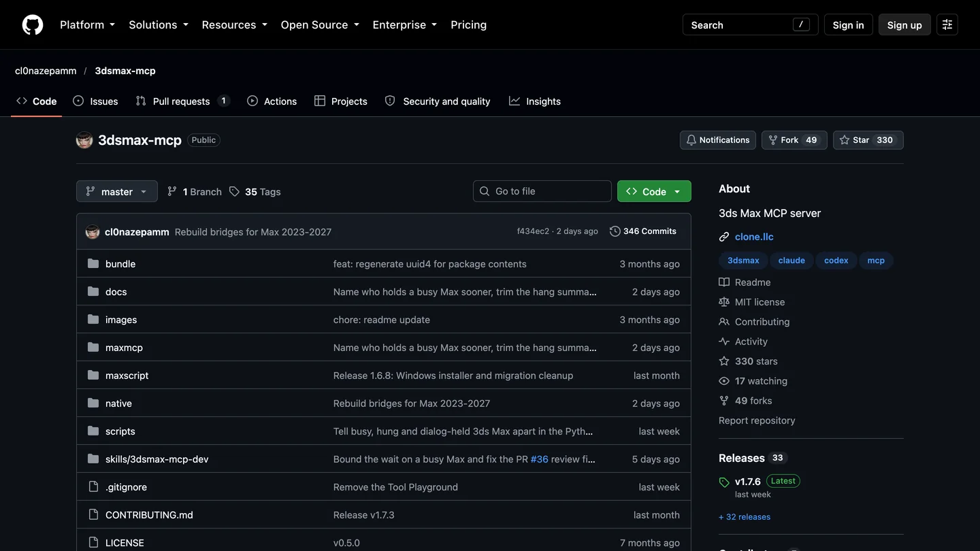Focus the Search box in header
The height and width of the screenshot is (551, 980).
[x=750, y=24]
